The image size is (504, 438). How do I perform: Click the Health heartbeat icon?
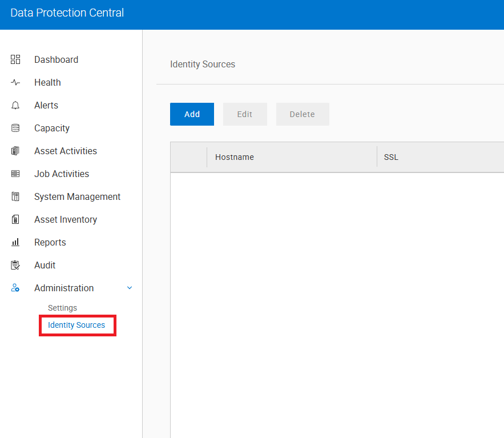[x=15, y=82]
